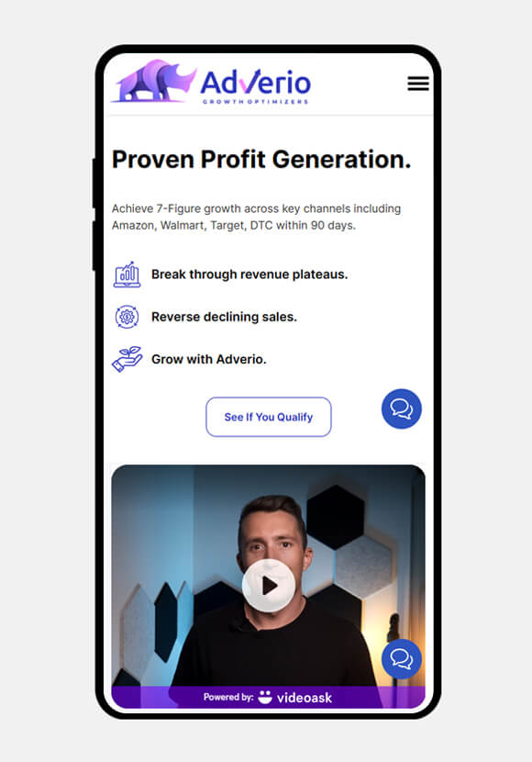Click the Adverio Growth Optimizers wordmark
Viewport: 532px width, 762px height.
(255, 86)
